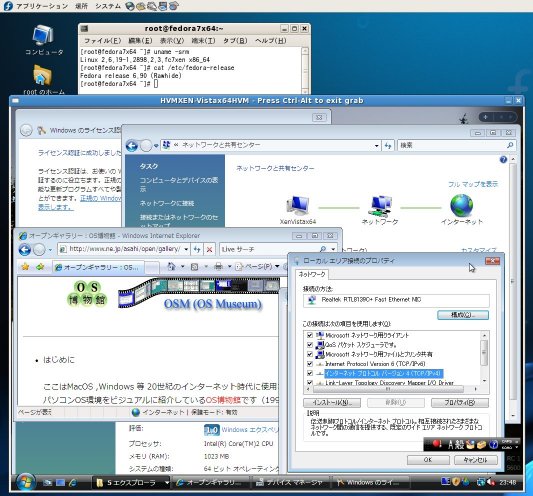Click help icon in Network and Sharing Center
Screen dimensions: 533x496
(x=503, y=159)
